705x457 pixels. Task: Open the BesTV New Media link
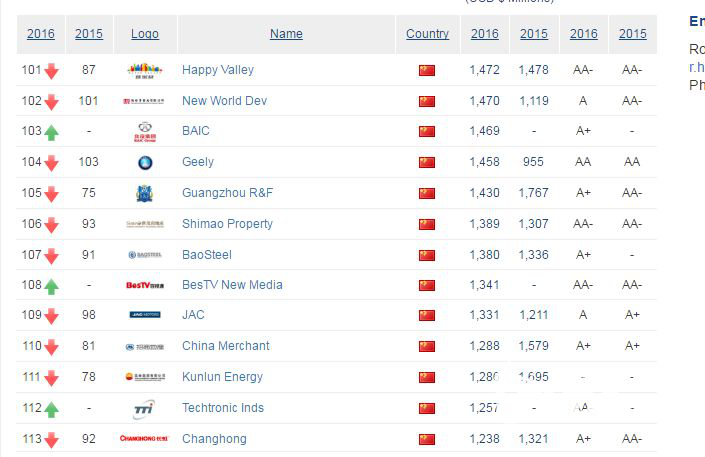(x=232, y=285)
